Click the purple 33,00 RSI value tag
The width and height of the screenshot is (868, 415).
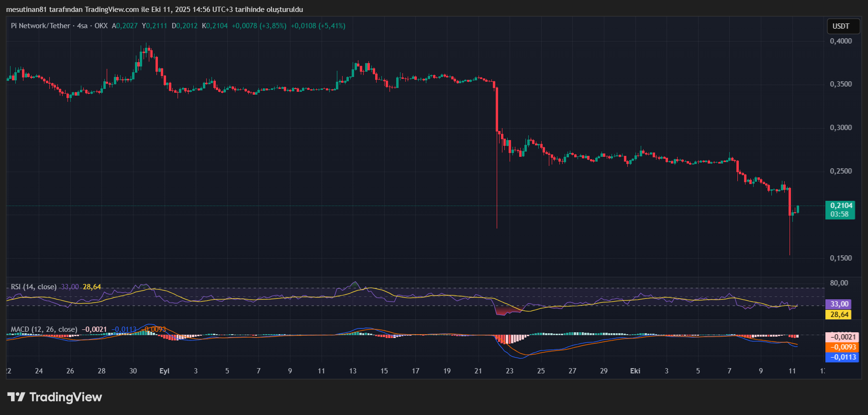point(838,304)
